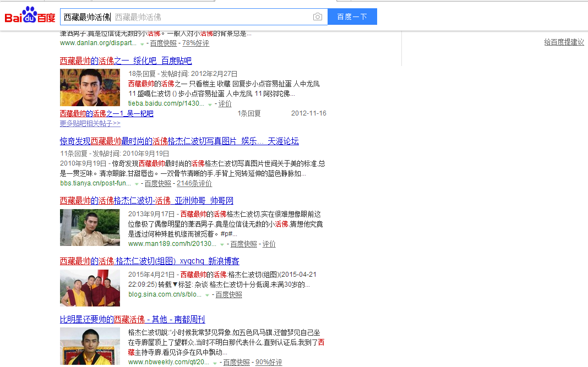Viewport: 588px width, 367px height.
Task: Click thumbnail of man189.com result
Action: tap(90, 228)
